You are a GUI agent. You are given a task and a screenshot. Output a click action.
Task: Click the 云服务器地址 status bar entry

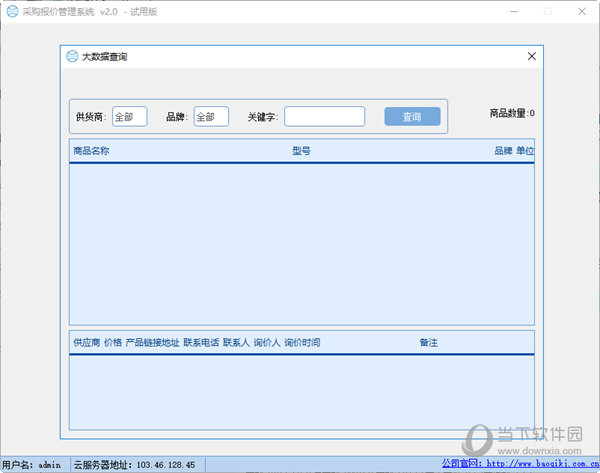tap(134, 465)
